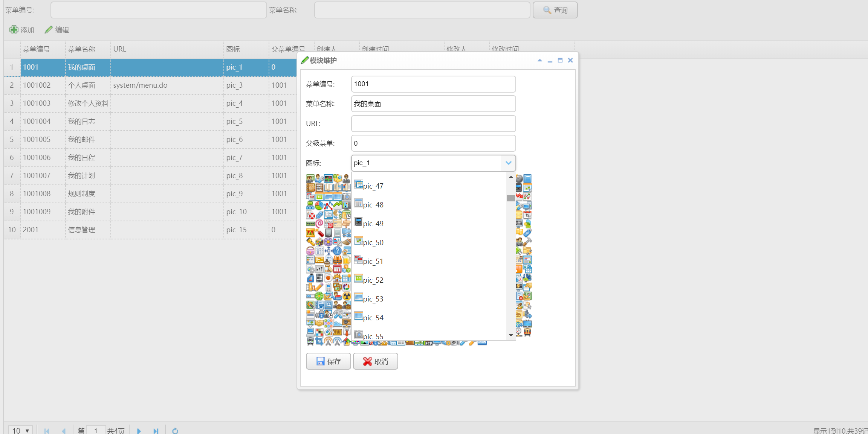Viewport: 868px width, 434px height.
Task: Select the pic_50 list entry
Action: click(373, 242)
